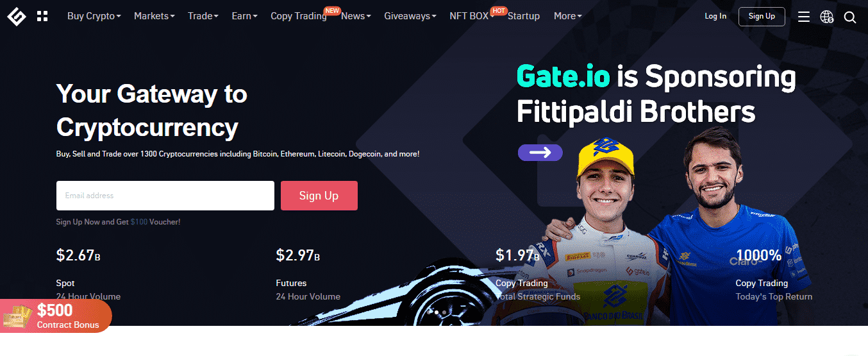Click the red Sign Up button

pyautogui.click(x=319, y=196)
